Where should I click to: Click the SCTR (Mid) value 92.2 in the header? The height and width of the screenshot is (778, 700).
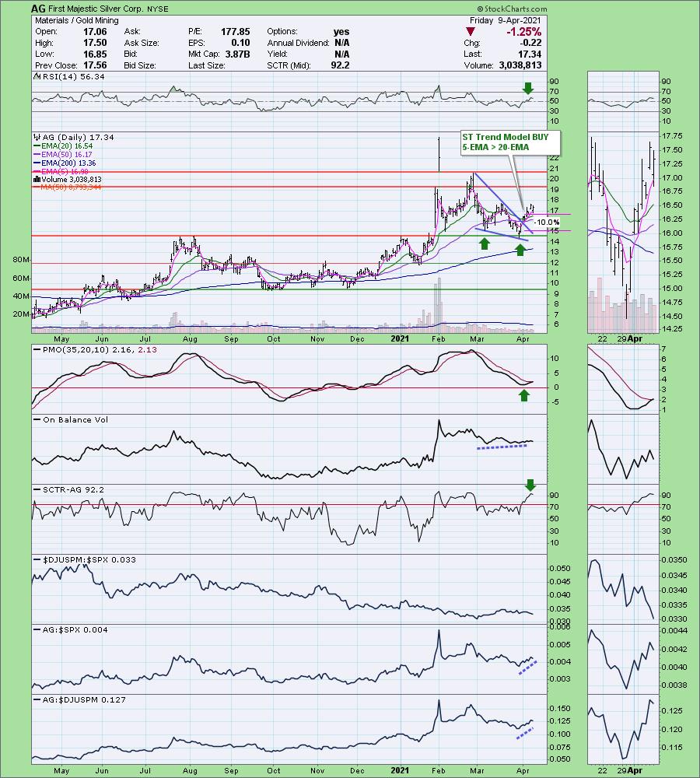(x=341, y=65)
